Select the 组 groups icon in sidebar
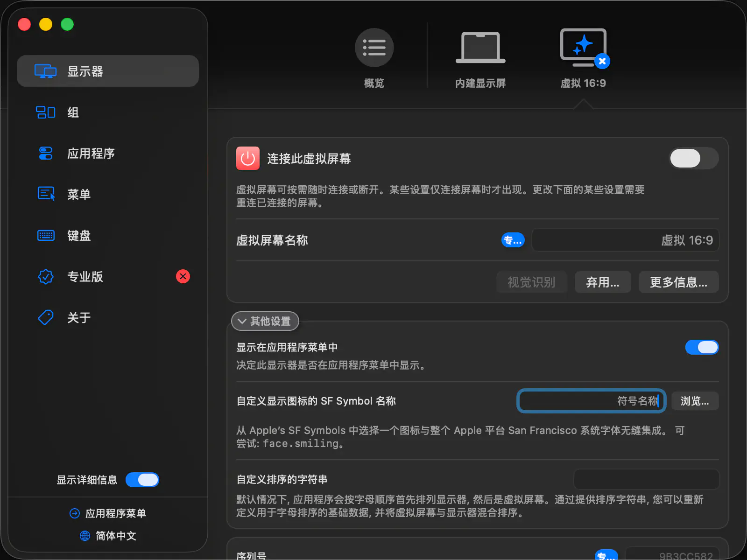The height and width of the screenshot is (560, 747). pyautogui.click(x=45, y=112)
